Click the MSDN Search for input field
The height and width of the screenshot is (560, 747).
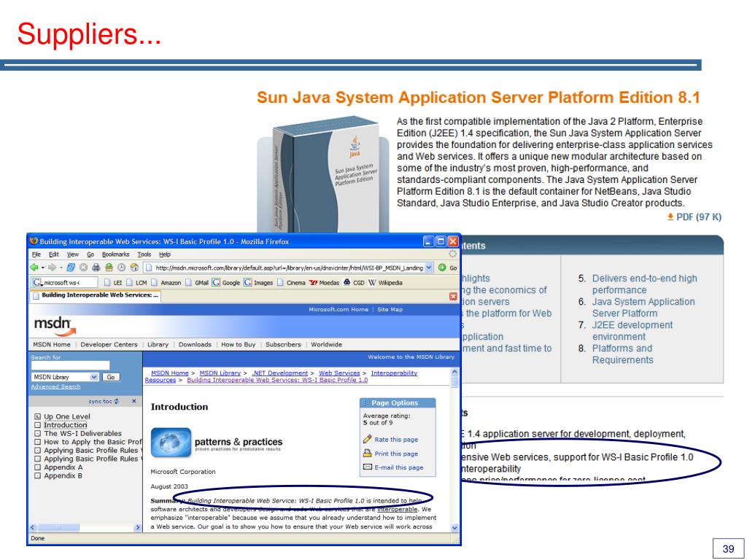coord(70,365)
